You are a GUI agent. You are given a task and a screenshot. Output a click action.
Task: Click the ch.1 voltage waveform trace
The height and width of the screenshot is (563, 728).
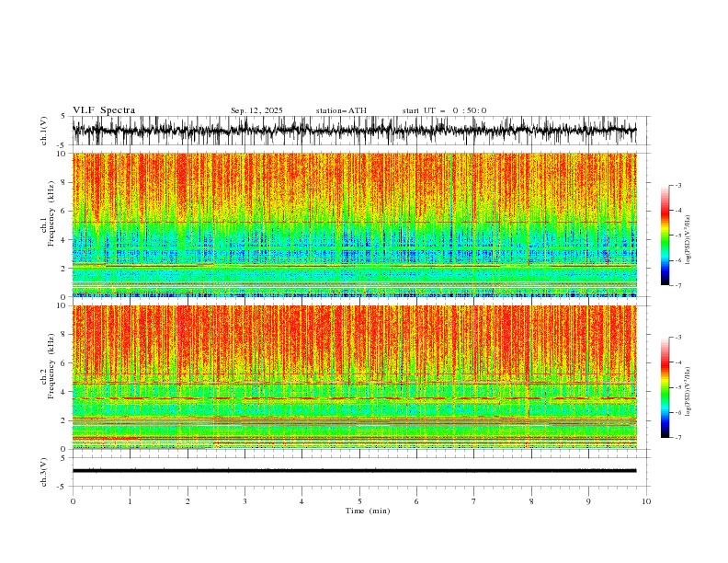click(x=354, y=131)
